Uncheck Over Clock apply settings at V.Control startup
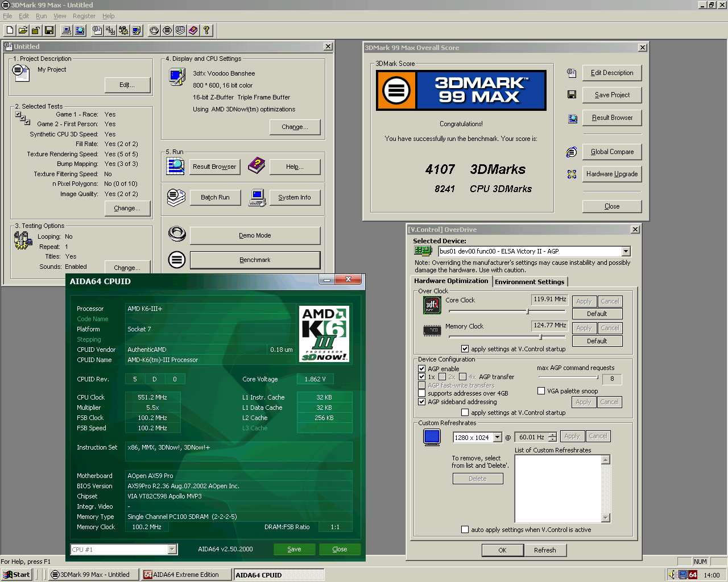This screenshot has height=582, width=728. [x=465, y=348]
